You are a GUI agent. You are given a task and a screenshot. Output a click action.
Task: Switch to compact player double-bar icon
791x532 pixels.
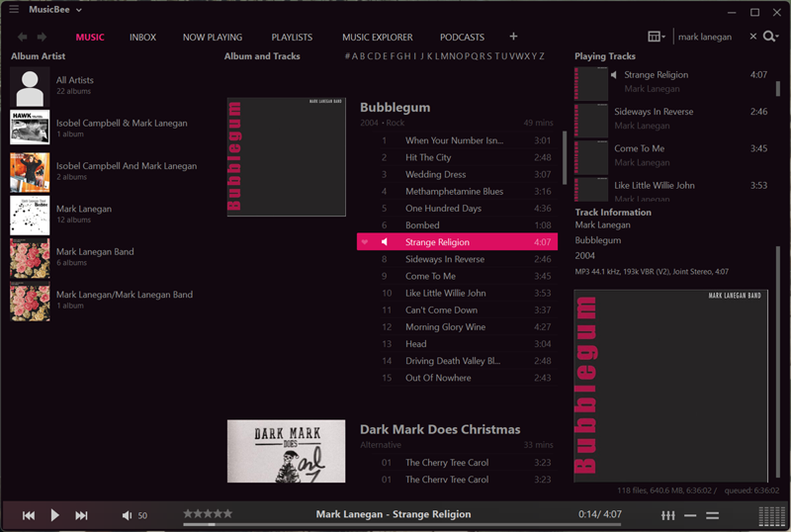point(712,515)
